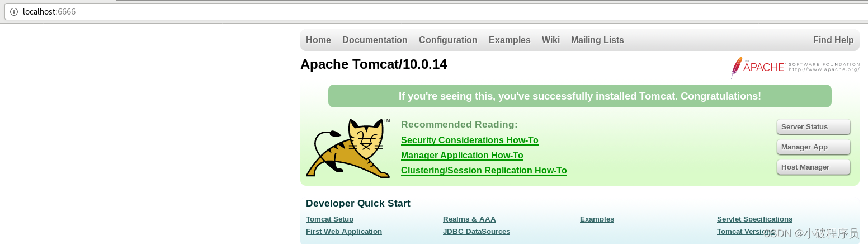This screenshot has height=244, width=868.
Task: Click the site info icon in address bar
Action: coord(14,12)
